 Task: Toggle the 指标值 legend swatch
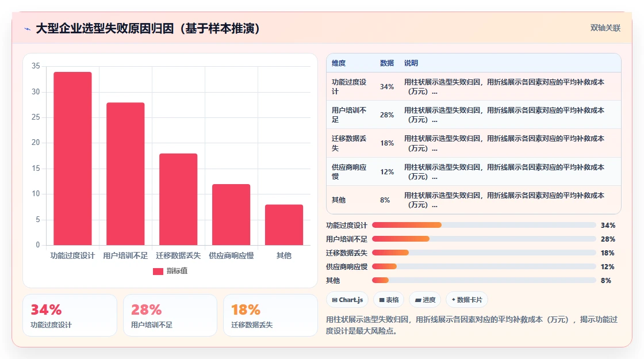click(x=158, y=271)
